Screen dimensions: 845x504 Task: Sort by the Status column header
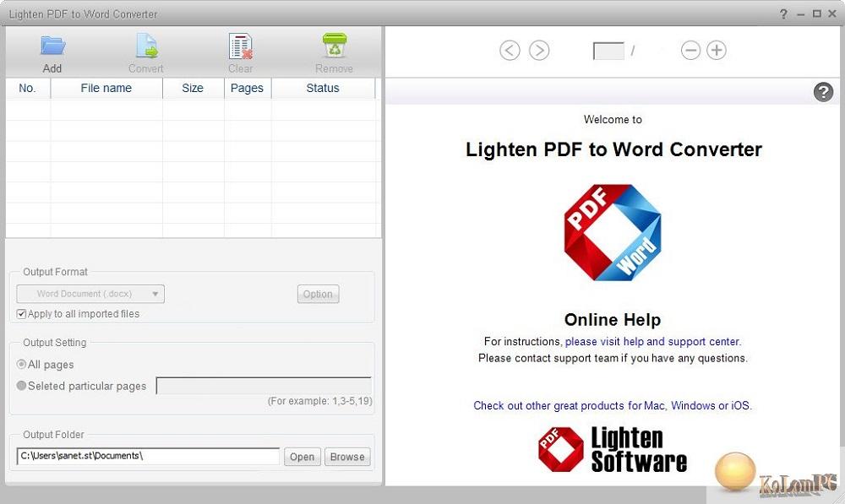(323, 89)
